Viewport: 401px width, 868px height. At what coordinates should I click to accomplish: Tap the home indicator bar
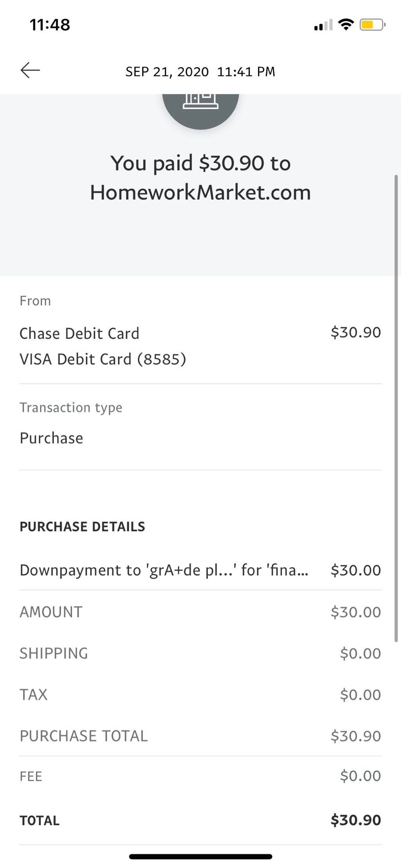coord(200,857)
